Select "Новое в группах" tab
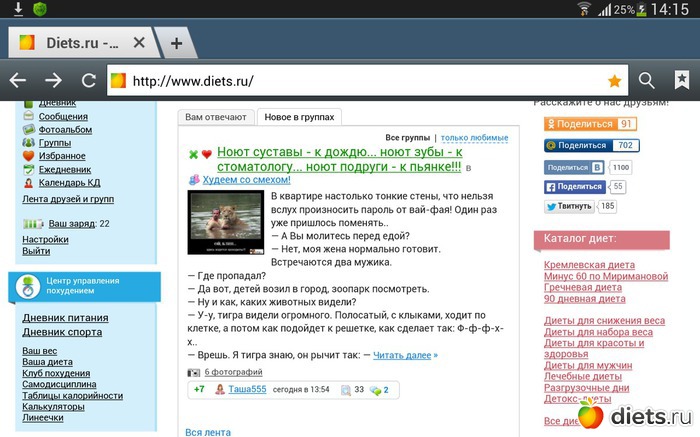 pos(299,117)
